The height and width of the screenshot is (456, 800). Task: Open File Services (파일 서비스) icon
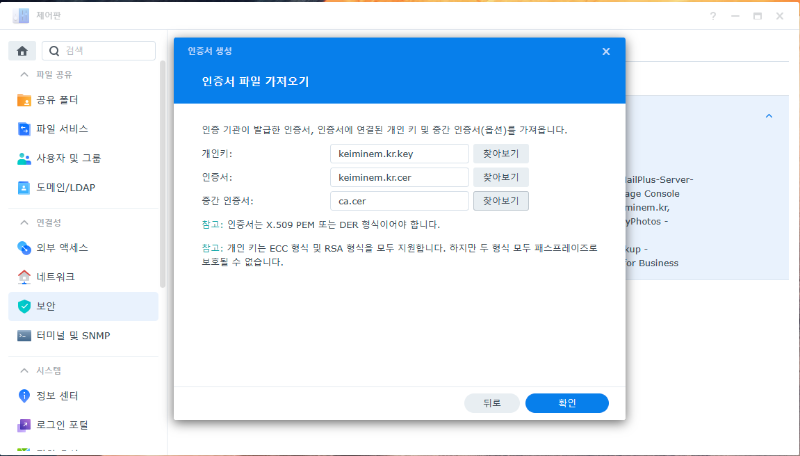click(25, 129)
